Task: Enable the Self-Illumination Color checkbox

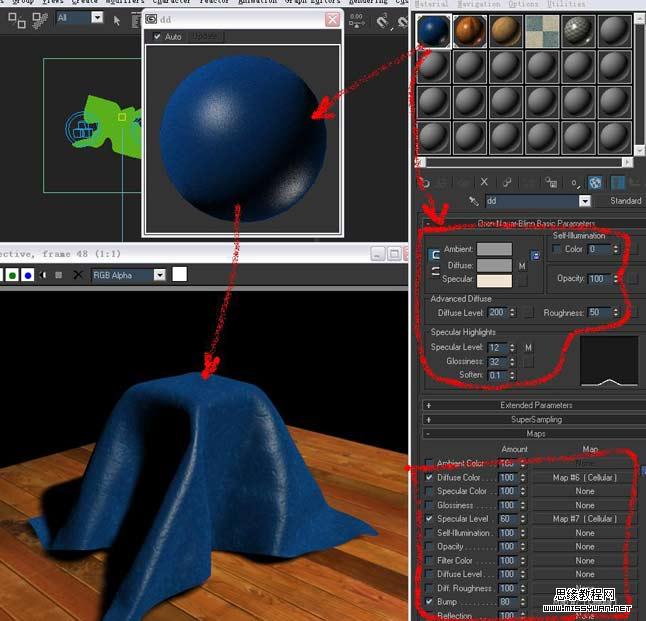Action: coord(556,249)
